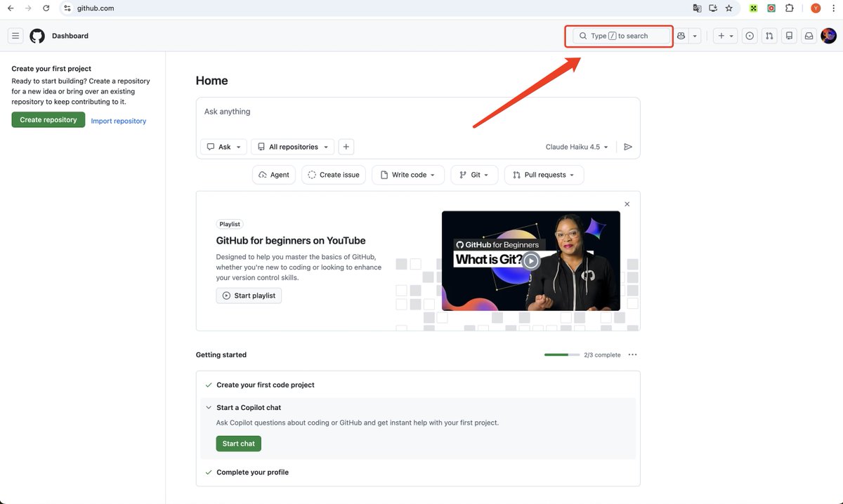843x504 pixels.
Task: Open the All repositories dropdown
Action: click(293, 147)
